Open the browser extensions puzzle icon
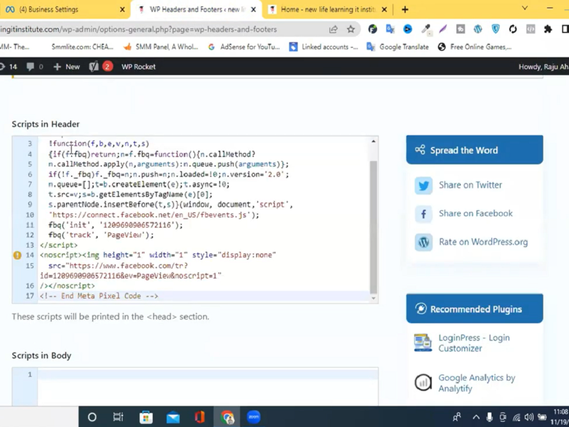Image resolution: width=569 pixels, height=427 pixels. 548,29
